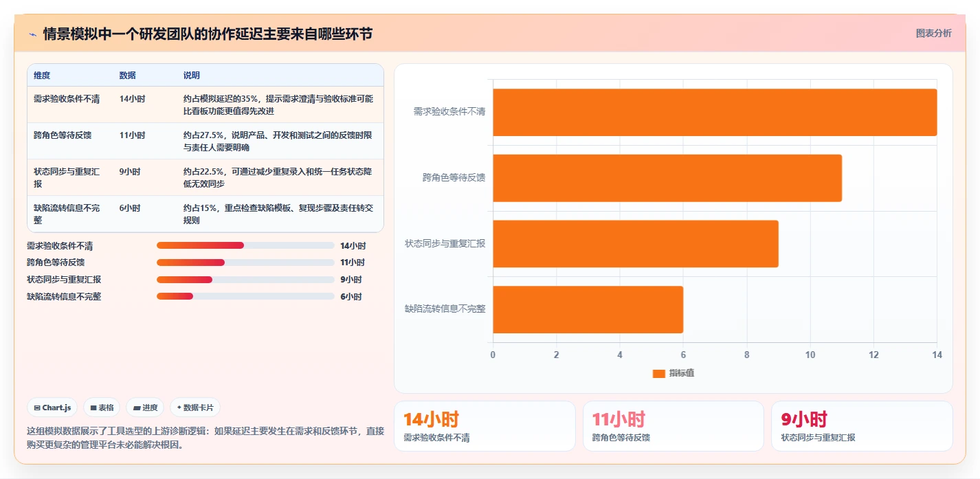Click the 图表分析 label in the header
This screenshot has width=980, height=479.
click(933, 33)
